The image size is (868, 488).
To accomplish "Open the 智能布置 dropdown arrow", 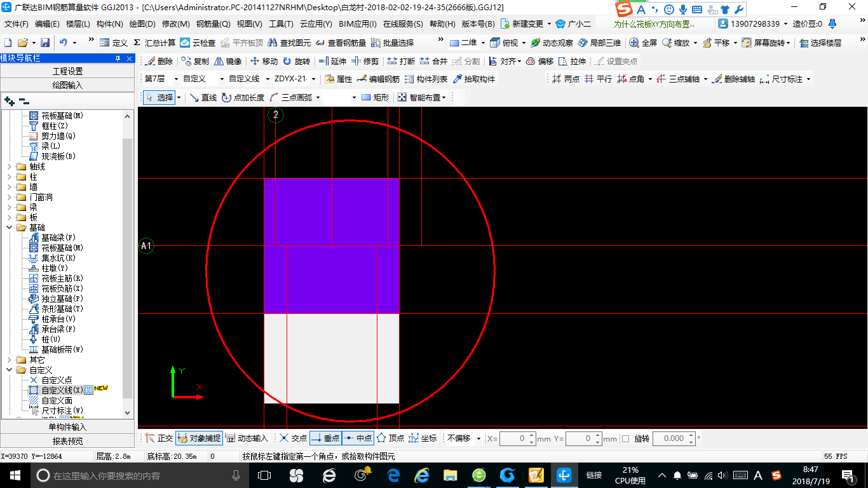I will [x=444, y=97].
